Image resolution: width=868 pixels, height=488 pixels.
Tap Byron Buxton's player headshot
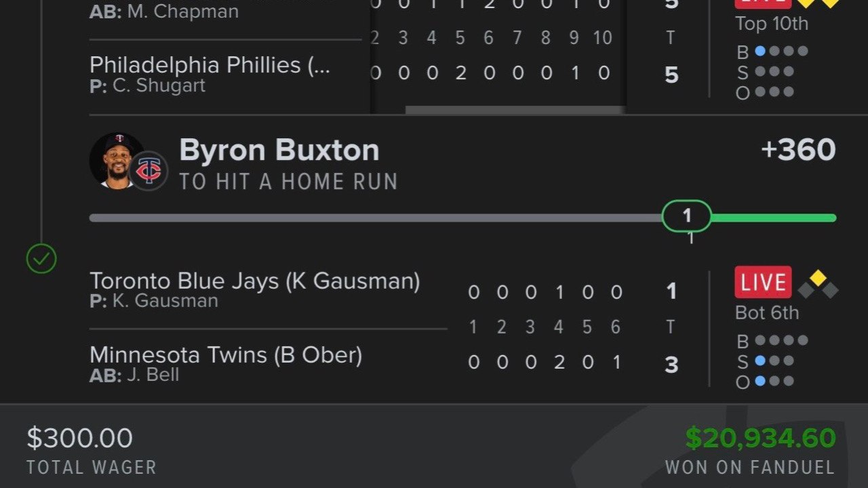coord(117,161)
